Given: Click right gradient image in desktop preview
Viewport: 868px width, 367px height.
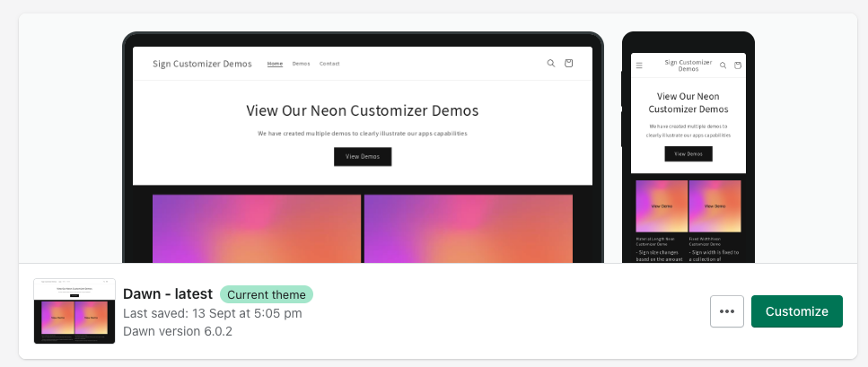Looking at the screenshot, I should pos(468,228).
